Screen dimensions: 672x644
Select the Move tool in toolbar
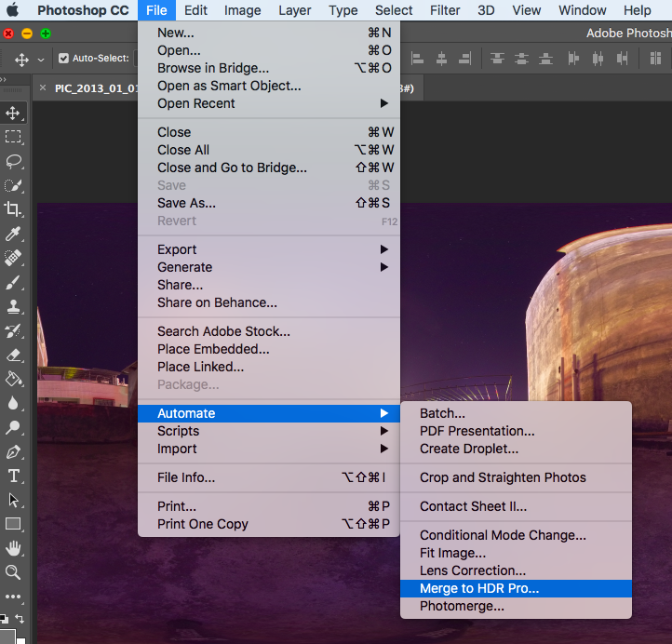tap(13, 114)
